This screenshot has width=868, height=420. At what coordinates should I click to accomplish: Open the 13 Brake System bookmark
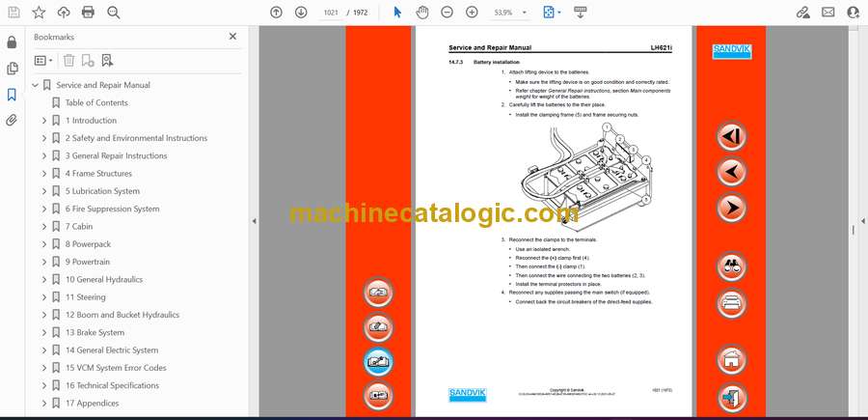coord(95,332)
